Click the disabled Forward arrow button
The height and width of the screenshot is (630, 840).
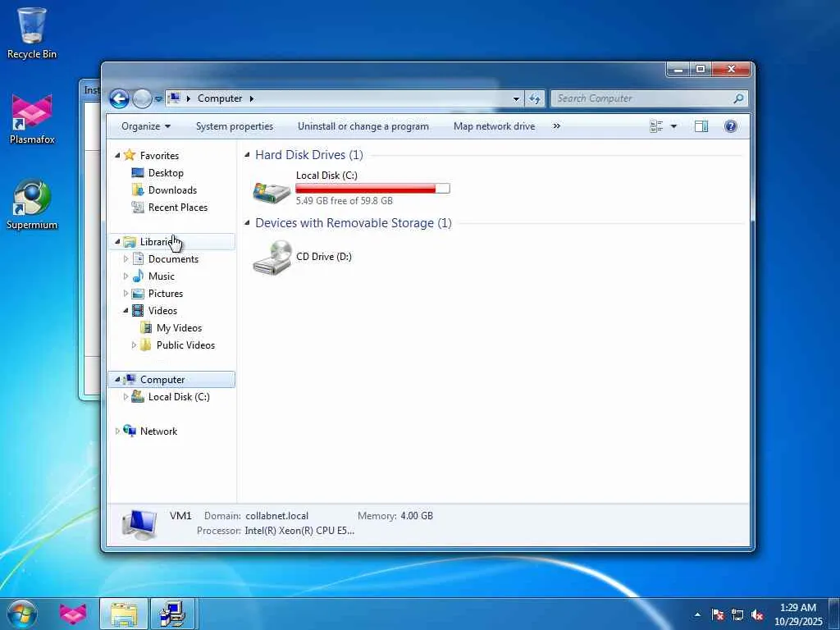[x=142, y=98]
